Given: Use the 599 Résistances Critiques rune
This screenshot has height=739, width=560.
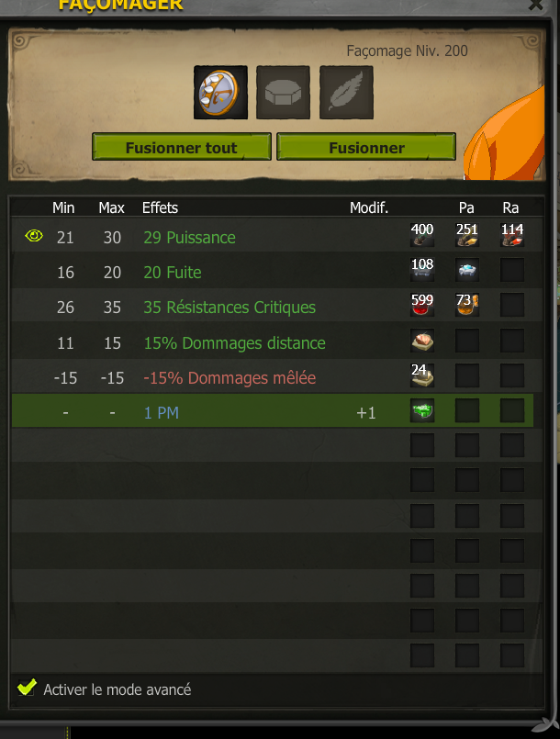Looking at the screenshot, I should (x=422, y=305).
